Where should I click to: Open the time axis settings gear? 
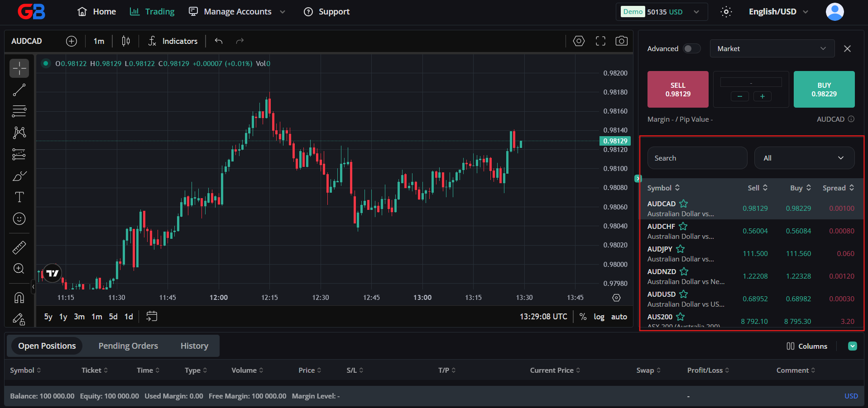pyautogui.click(x=616, y=298)
